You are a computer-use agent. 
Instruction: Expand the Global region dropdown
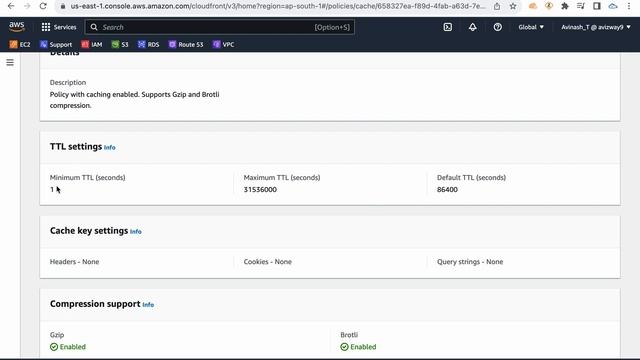[x=531, y=27]
